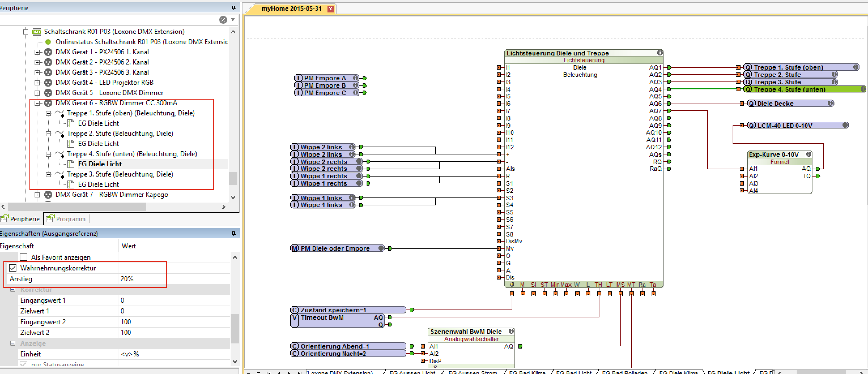
Task: Enable Als Favorit anzeigen checkbox
Action: [x=24, y=257]
